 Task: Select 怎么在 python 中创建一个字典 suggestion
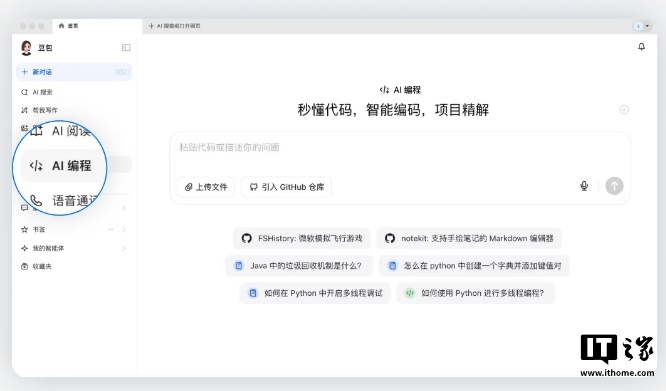tap(474, 266)
